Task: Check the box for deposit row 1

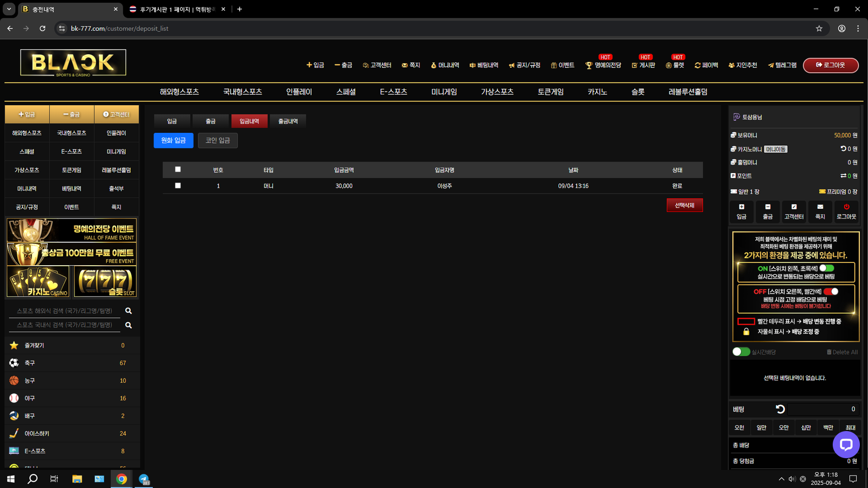Action: (x=178, y=185)
